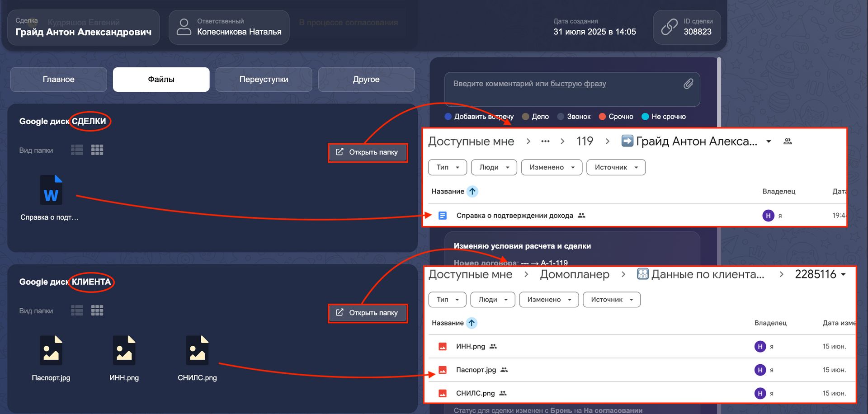Image resolution: width=868 pixels, height=414 pixels.
Task: Click the file name СНИЛС.png in the Drive list
Action: click(x=475, y=393)
